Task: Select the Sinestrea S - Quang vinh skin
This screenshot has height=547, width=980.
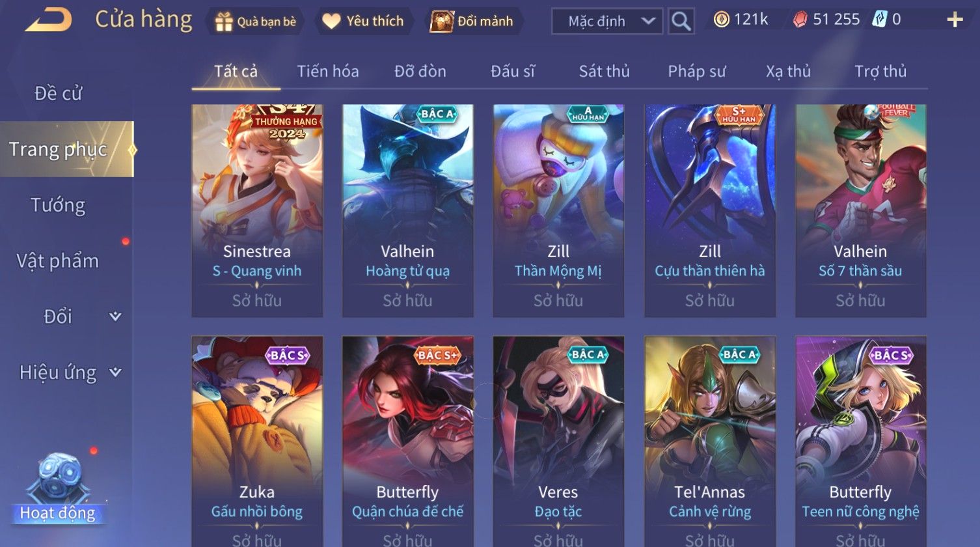Action: 257,211
